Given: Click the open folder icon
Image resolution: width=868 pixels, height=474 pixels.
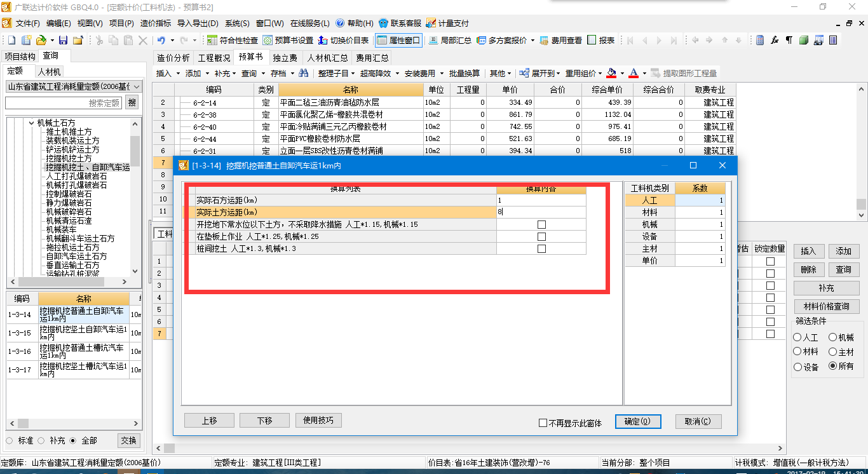Looking at the screenshot, I should coord(41,40).
